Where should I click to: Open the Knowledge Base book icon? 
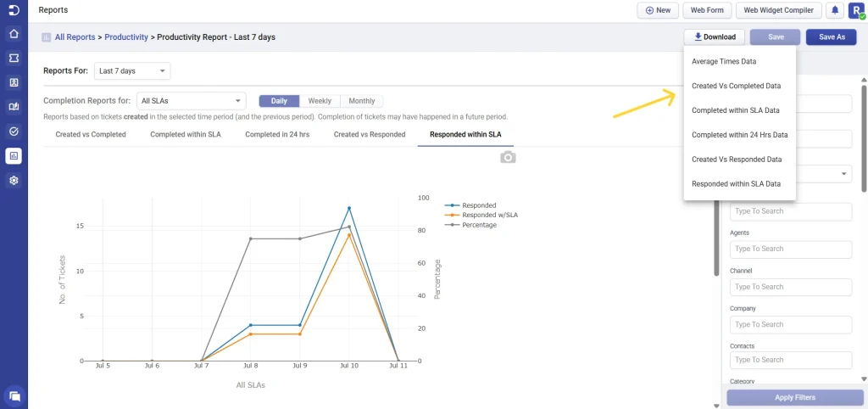point(14,107)
